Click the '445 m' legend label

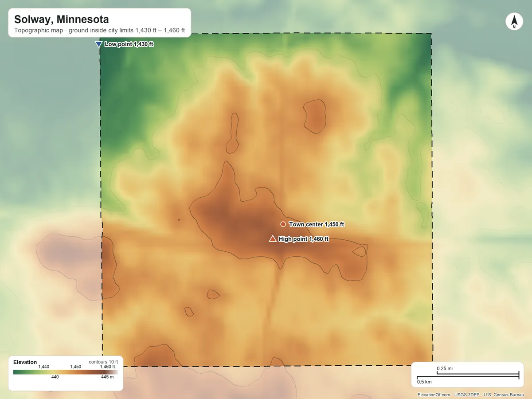[107, 377]
